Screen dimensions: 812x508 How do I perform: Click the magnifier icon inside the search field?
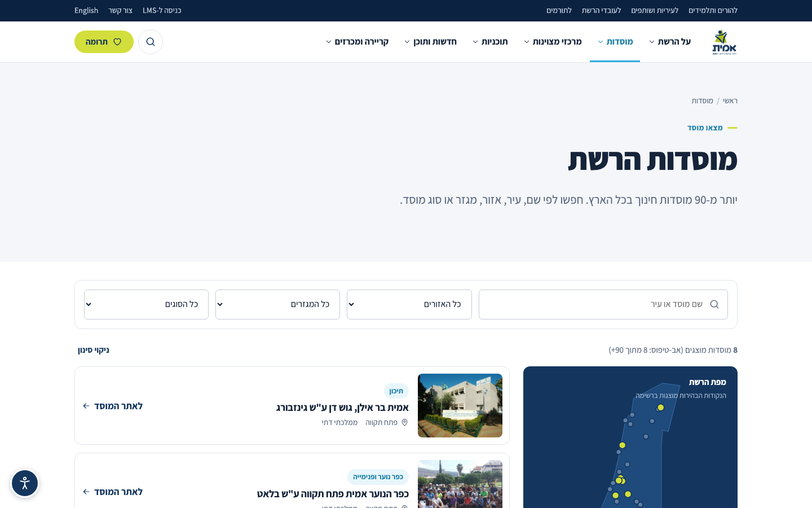point(714,304)
